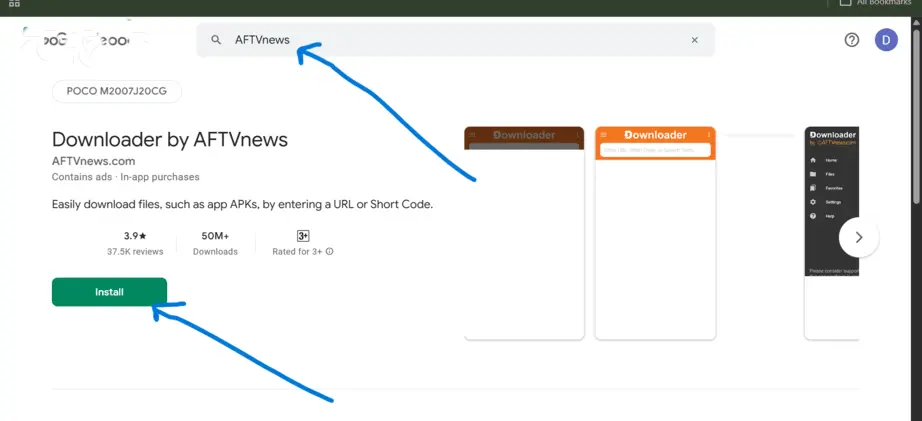
Task: Select the POCO M2007J20CG device chip
Action: 117,92
